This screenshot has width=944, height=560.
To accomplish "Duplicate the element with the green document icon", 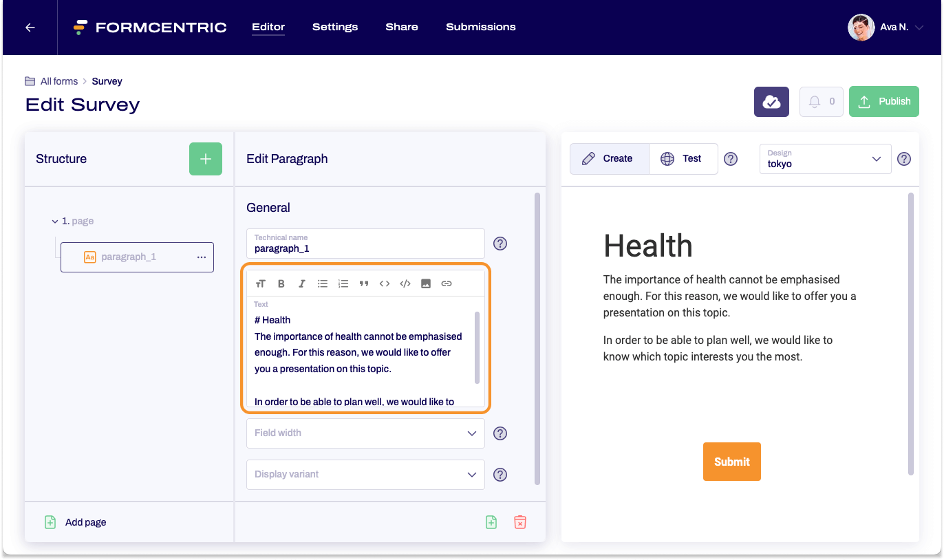I will pos(491,522).
